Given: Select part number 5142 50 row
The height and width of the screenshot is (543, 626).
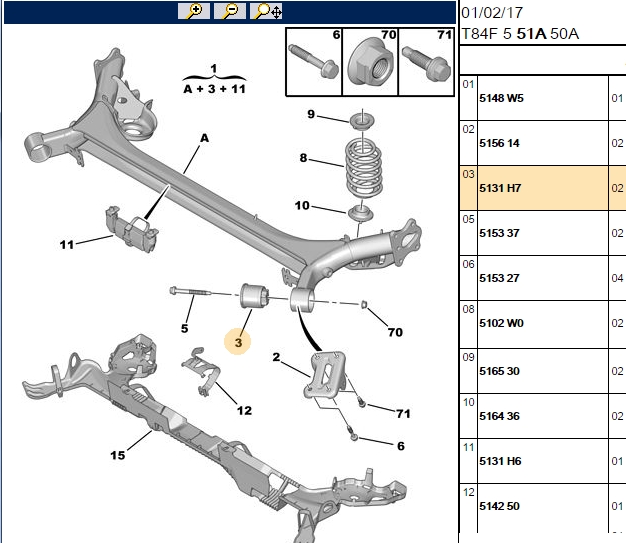Looking at the screenshot, I should 543,506.
